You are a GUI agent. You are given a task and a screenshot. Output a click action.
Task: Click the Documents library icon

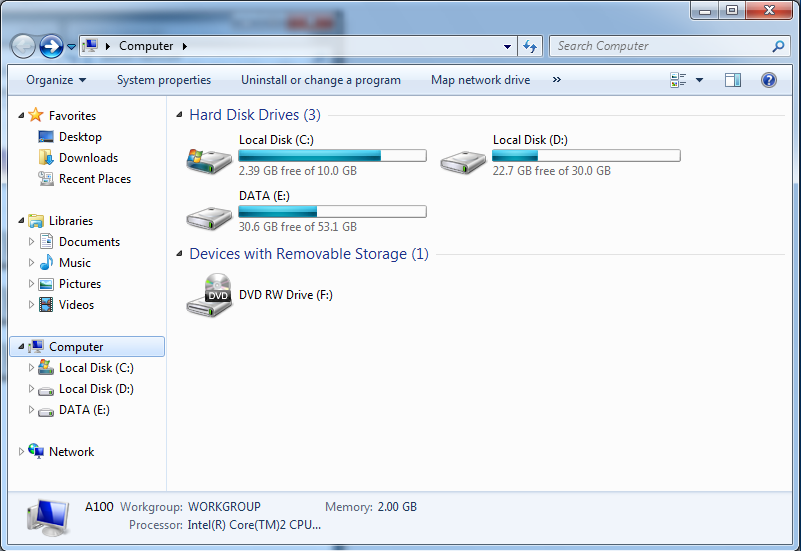pyautogui.click(x=46, y=241)
